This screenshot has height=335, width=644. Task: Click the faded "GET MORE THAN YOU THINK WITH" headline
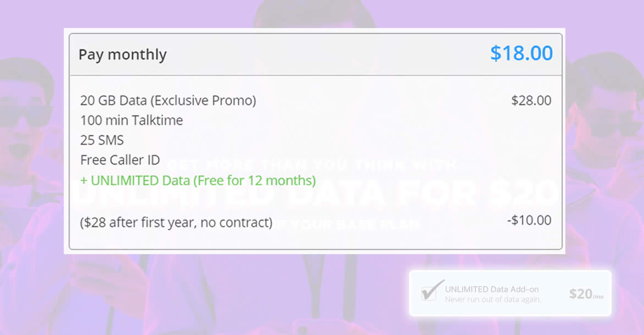312,165
